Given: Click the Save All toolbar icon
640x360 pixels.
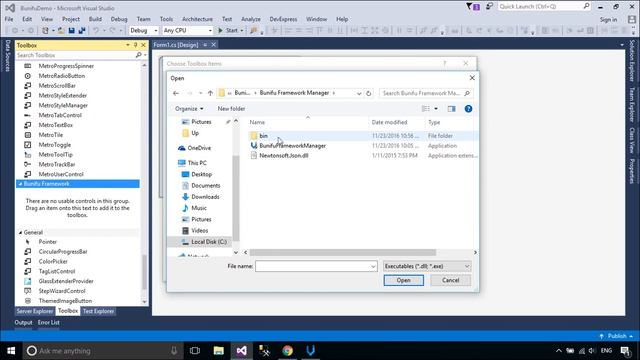Looking at the screenshot, I should tap(82, 30).
